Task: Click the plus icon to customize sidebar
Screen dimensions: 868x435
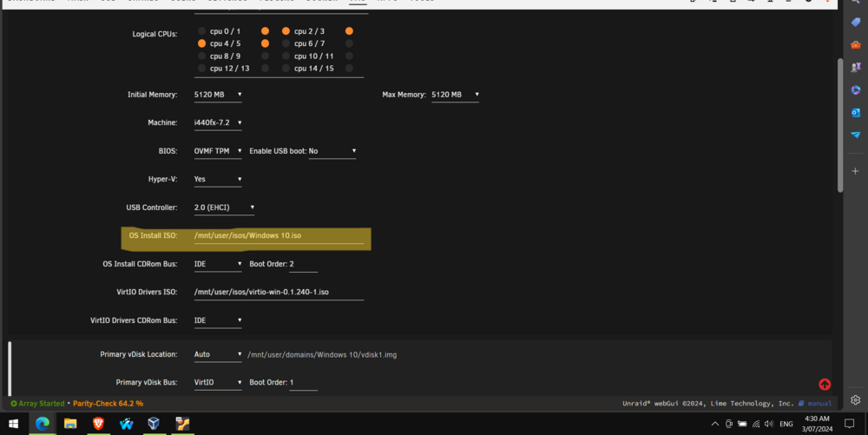Action: coord(855,171)
